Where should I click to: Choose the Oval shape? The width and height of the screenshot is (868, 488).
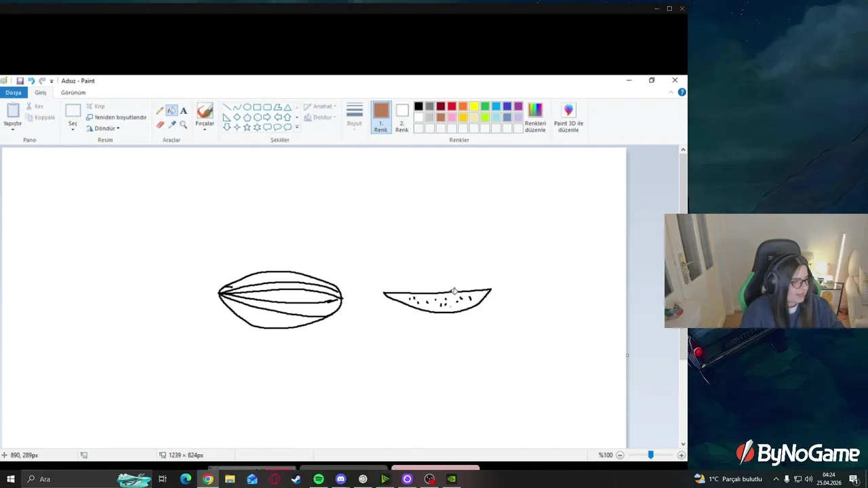tap(247, 107)
